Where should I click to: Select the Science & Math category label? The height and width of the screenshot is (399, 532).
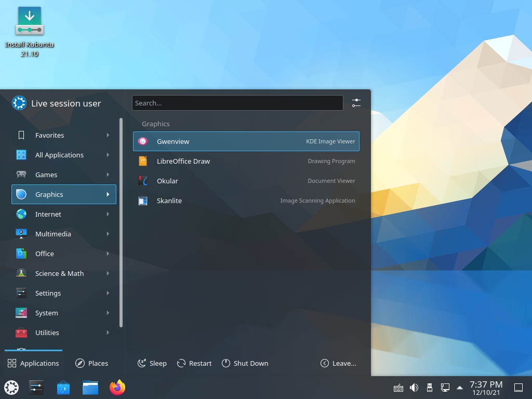(59, 273)
